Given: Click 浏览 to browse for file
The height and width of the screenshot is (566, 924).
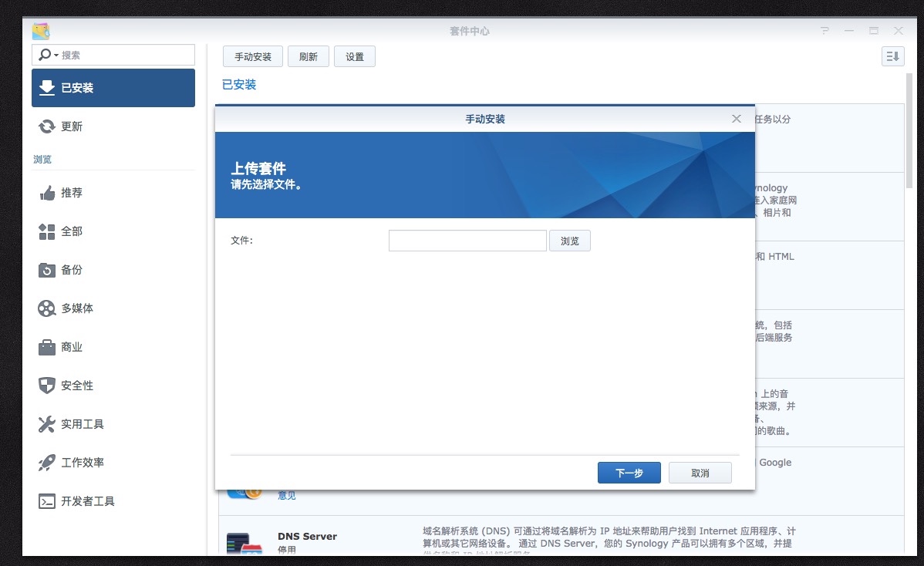Looking at the screenshot, I should click(x=569, y=241).
